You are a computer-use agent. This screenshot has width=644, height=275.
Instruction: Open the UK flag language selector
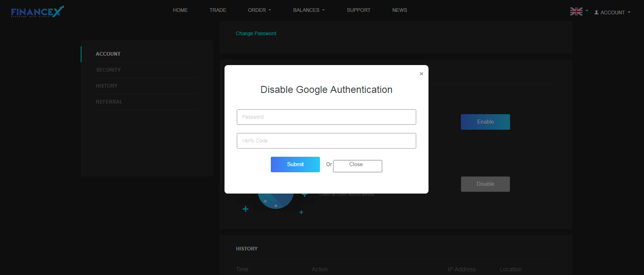pyautogui.click(x=579, y=11)
